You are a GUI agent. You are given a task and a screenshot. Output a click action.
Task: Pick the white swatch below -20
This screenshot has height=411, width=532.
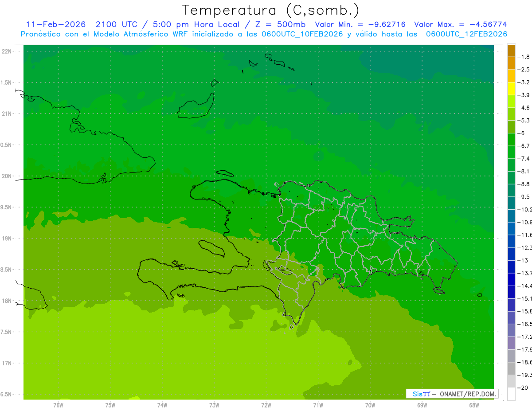coord(511,394)
